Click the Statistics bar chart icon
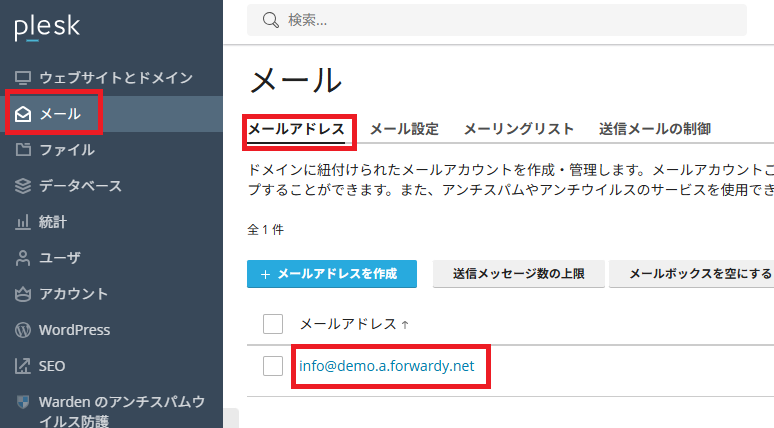The height and width of the screenshot is (428, 774). pyautogui.click(x=23, y=222)
